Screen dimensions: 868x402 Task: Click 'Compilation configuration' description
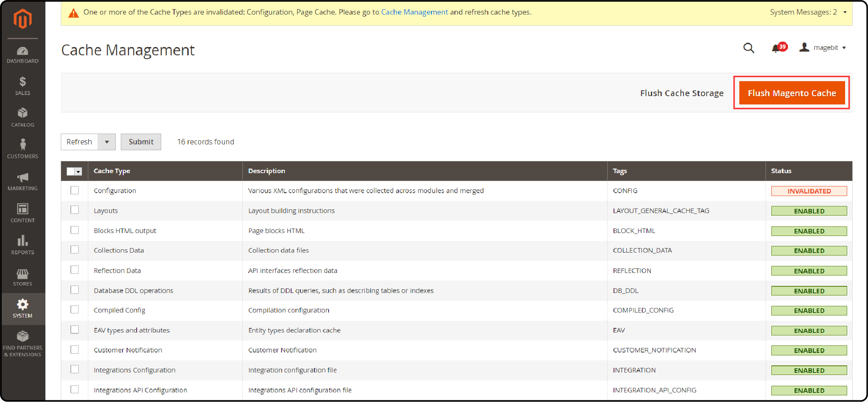289,310
